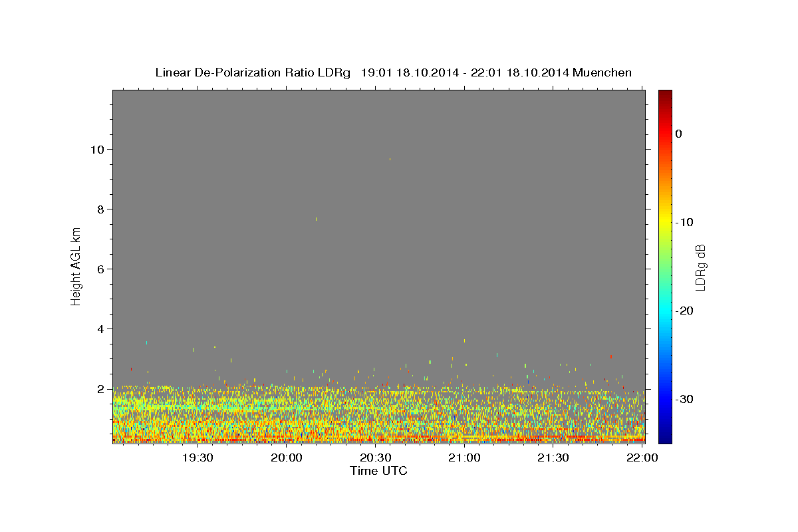798x532 pixels.
Task: Click the colorbar value -10
Action: (684, 222)
